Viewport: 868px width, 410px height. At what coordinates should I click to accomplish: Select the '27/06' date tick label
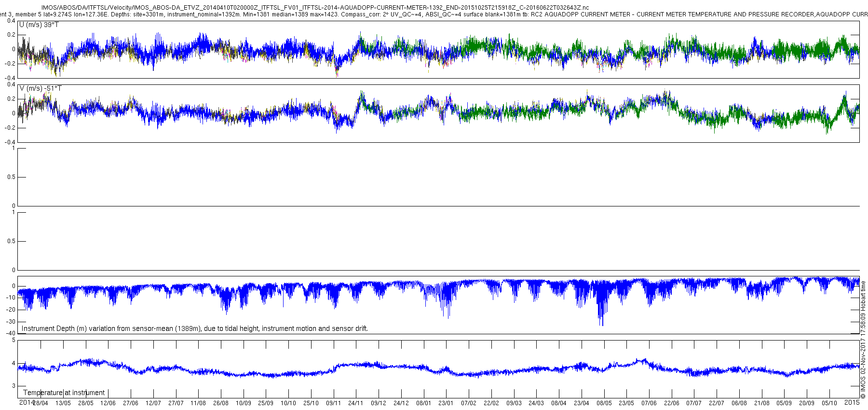131,403
